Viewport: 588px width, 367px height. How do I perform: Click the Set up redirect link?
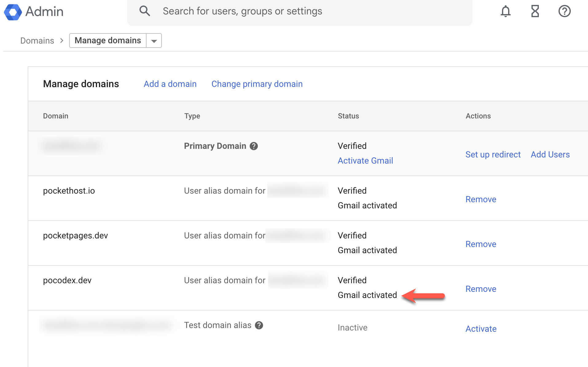tap(493, 155)
